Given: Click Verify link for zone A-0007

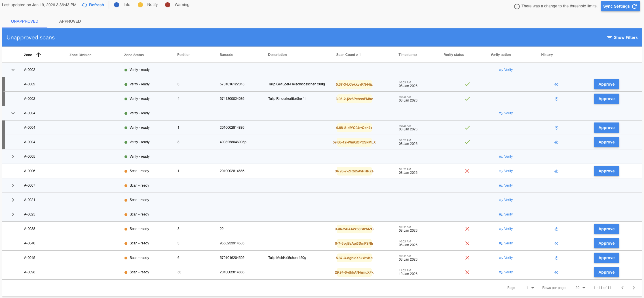Looking at the screenshot, I should pyautogui.click(x=506, y=185).
